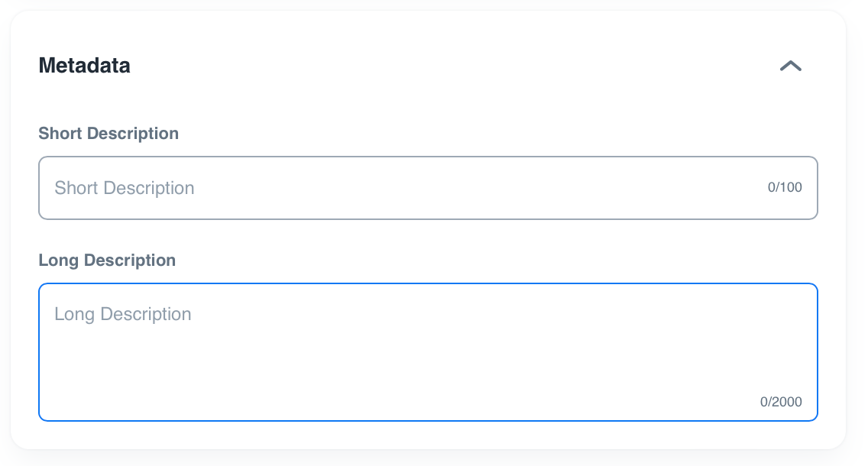Image resolution: width=868 pixels, height=466 pixels.
Task: Click the Short Description placeholder text
Action: 124,187
